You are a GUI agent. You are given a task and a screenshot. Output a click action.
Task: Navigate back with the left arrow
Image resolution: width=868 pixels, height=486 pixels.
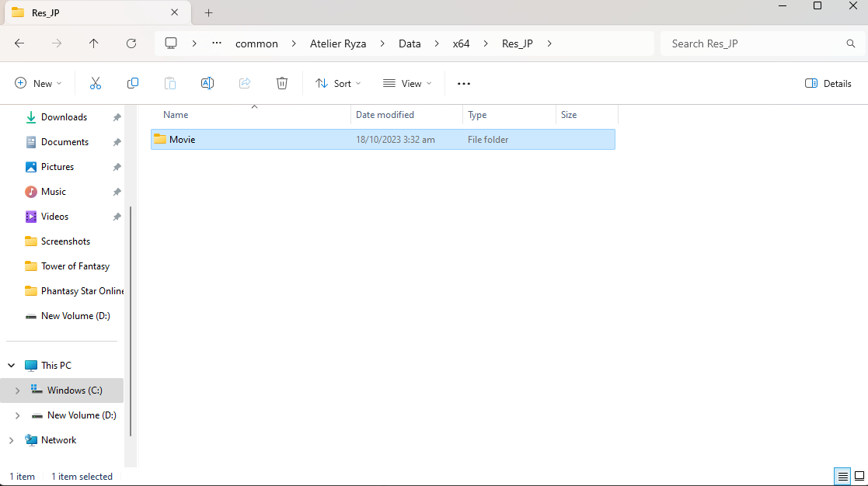point(19,43)
